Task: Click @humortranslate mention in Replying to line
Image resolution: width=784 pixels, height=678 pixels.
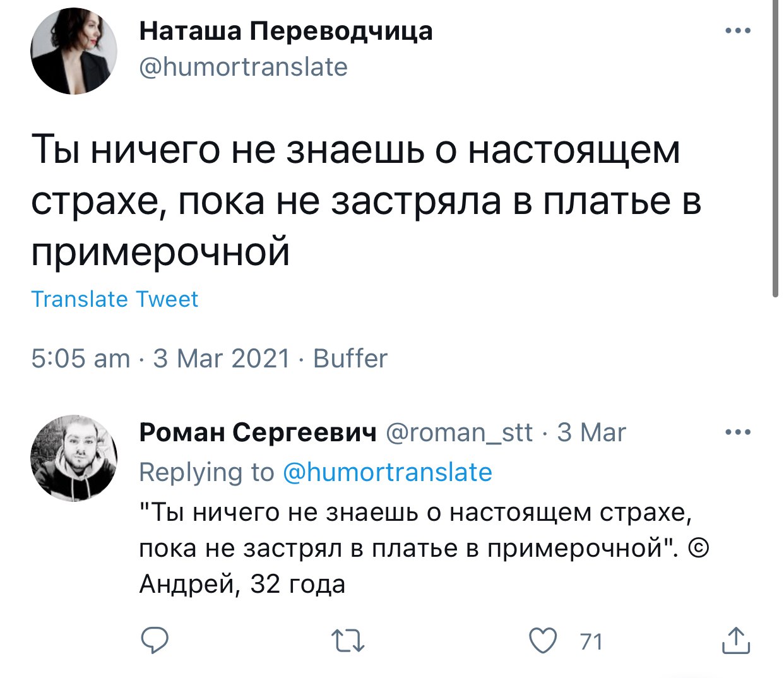Action: (387, 472)
